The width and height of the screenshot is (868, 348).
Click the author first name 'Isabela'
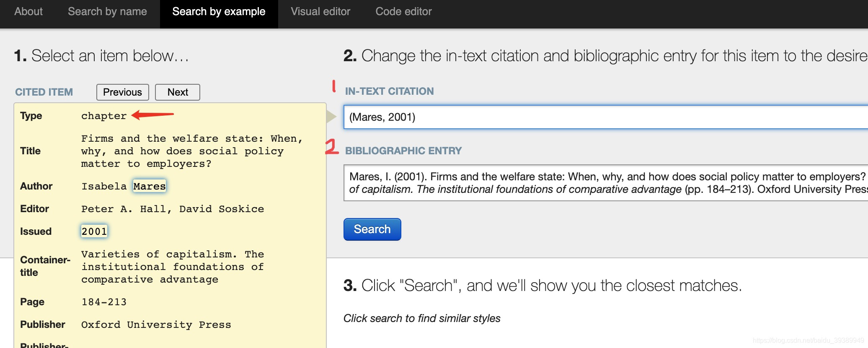coord(104,186)
